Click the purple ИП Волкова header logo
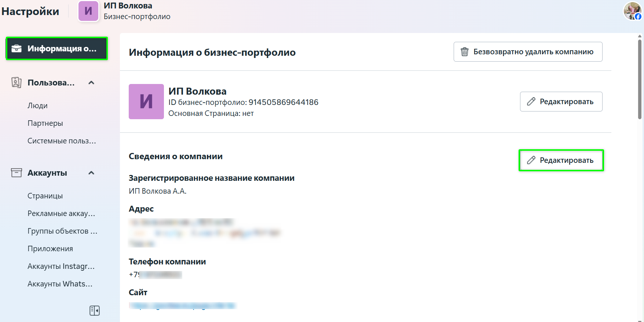The height and width of the screenshot is (322, 644). click(88, 11)
